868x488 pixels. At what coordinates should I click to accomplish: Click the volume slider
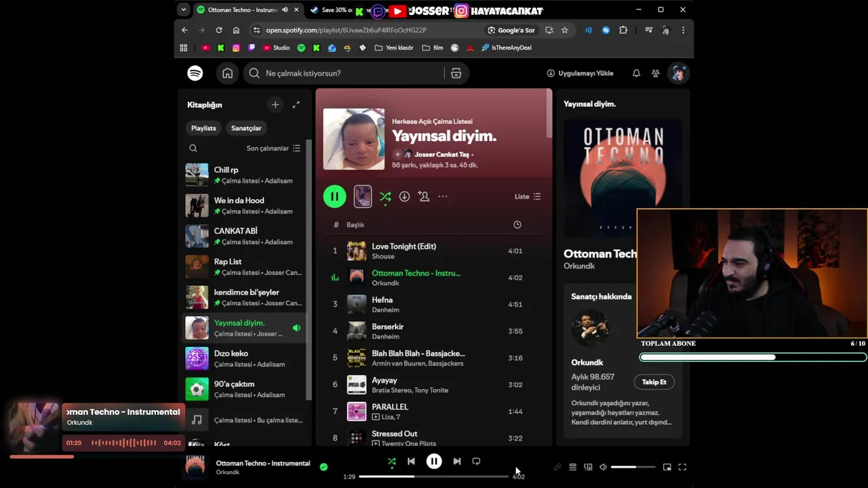pos(633,467)
